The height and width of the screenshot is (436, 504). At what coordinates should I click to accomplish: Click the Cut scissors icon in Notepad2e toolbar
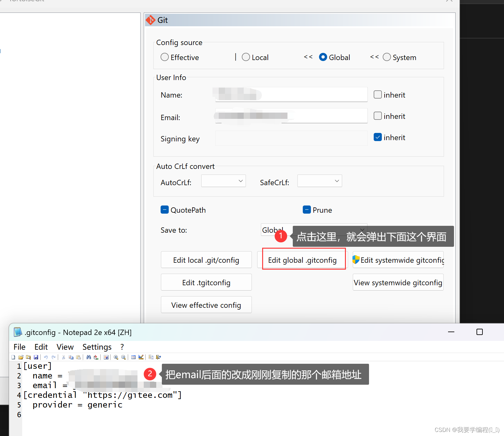pyautogui.click(x=63, y=357)
